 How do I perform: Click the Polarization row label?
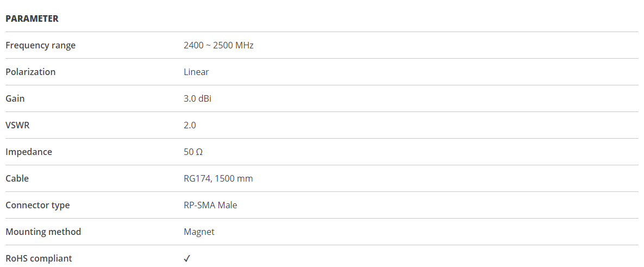30,72
